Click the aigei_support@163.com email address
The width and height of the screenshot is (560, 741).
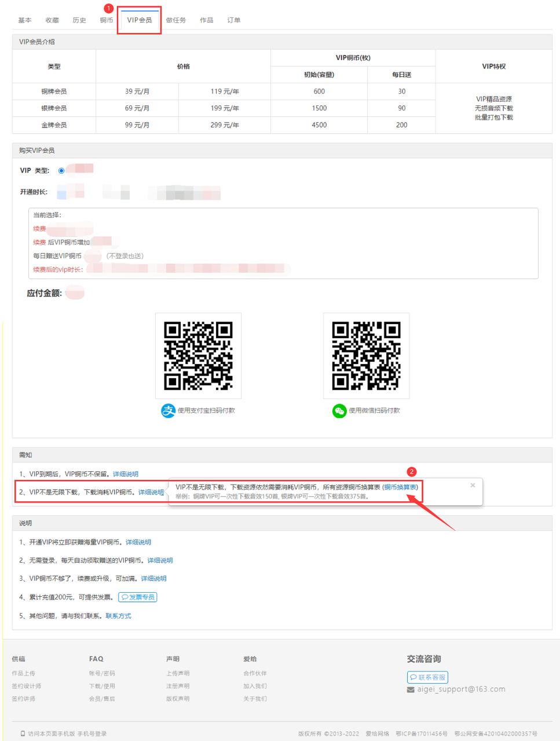pos(461,689)
